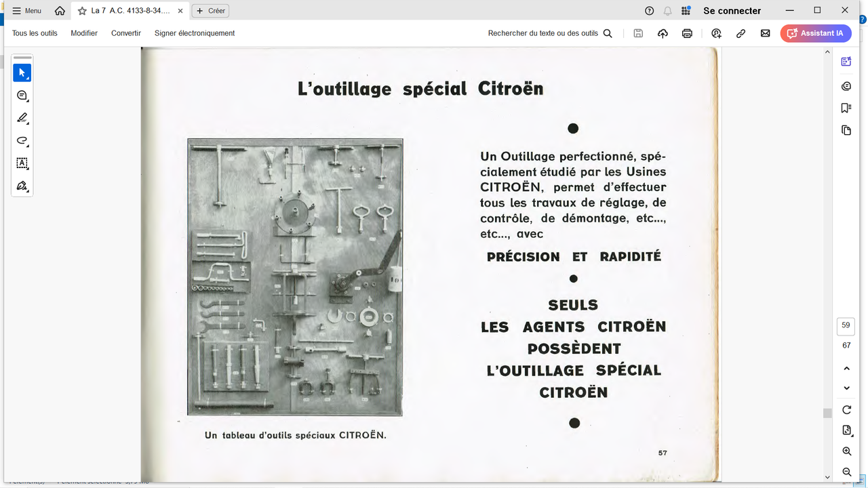Zoom in with the magnifier plus icon

coord(846,451)
